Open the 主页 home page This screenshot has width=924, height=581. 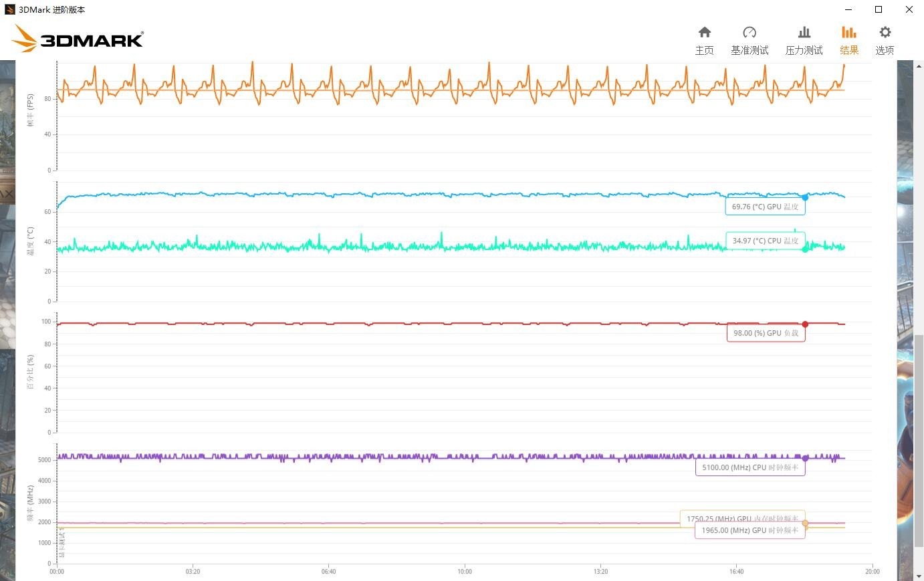click(705, 39)
